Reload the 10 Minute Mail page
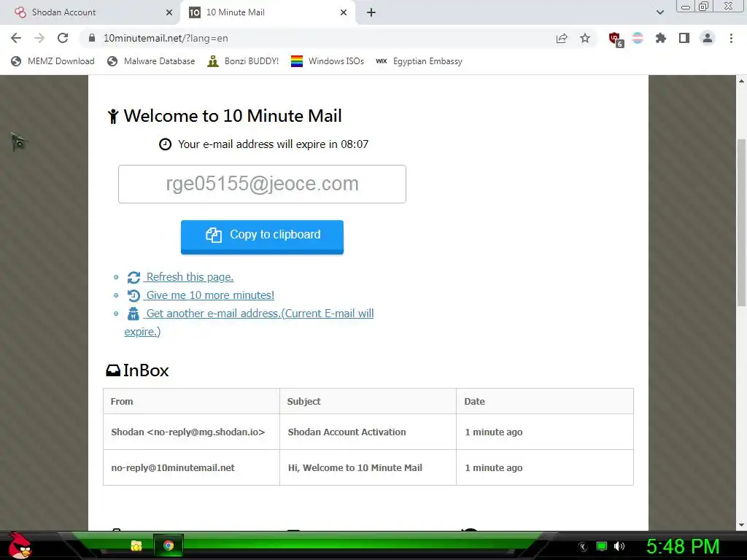The width and height of the screenshot is (747, 560). (63, 38)
